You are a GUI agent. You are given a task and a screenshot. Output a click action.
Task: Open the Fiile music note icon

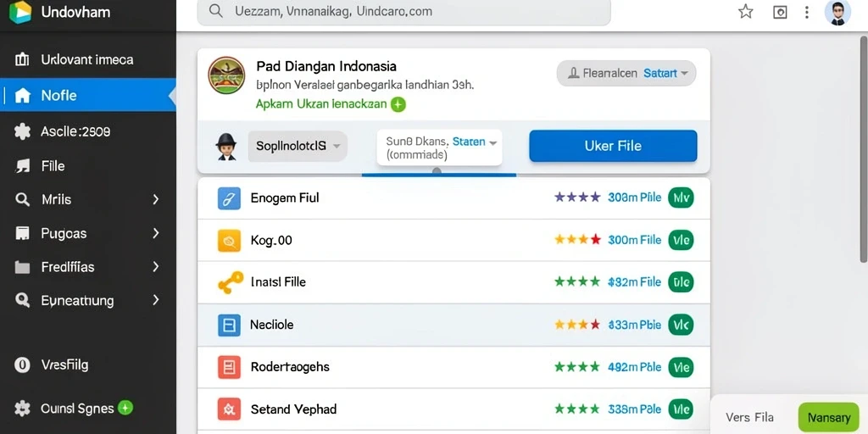(23, 166)
